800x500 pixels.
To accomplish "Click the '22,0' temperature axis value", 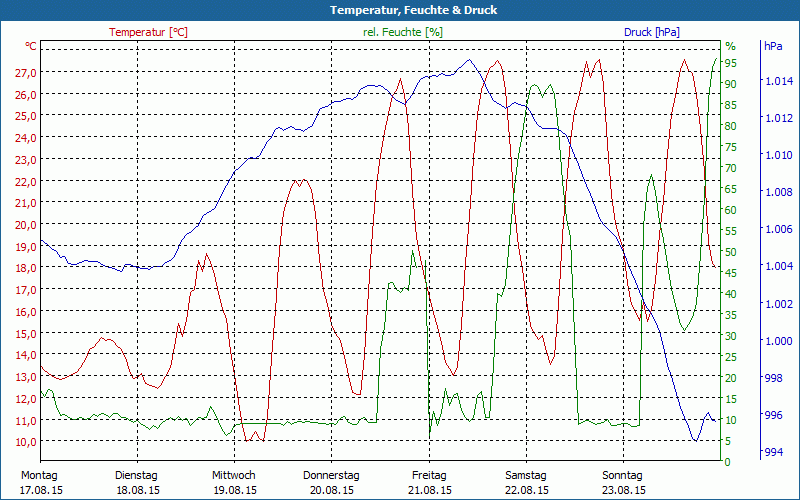I will pyautogui.click(x=26, y=182).
